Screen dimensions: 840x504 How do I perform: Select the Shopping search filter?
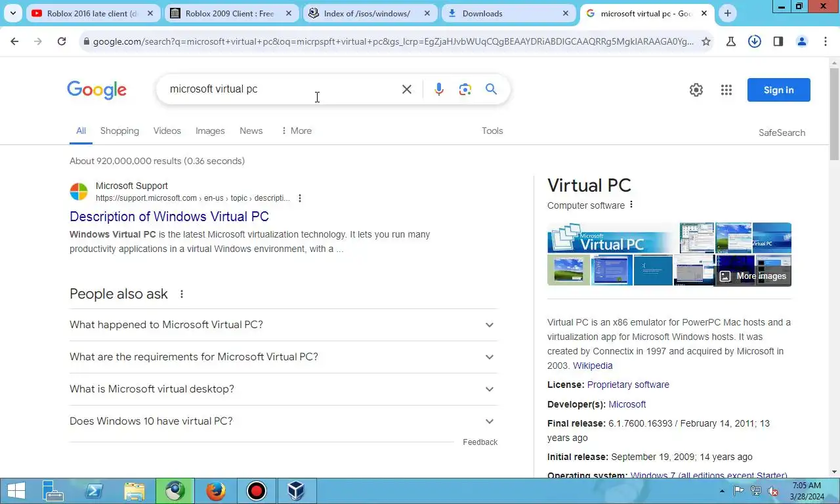point(119,131)
